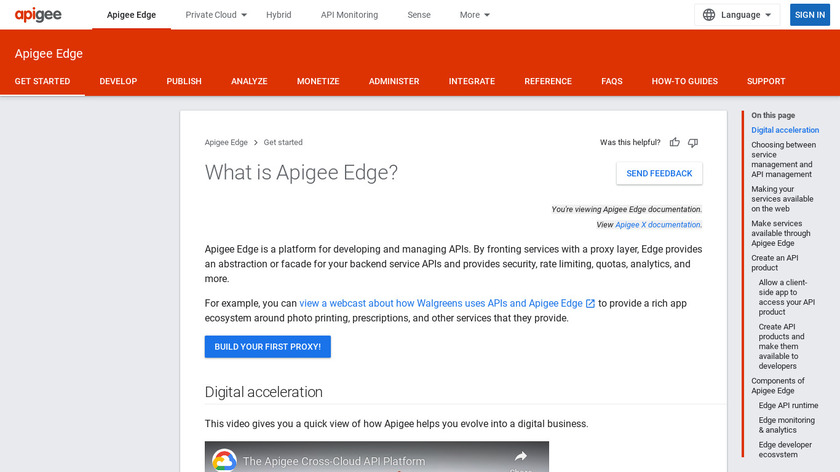This screenshot has width=840, height=472.
Task: Click the globe Language icon
Action: (709, 15)
